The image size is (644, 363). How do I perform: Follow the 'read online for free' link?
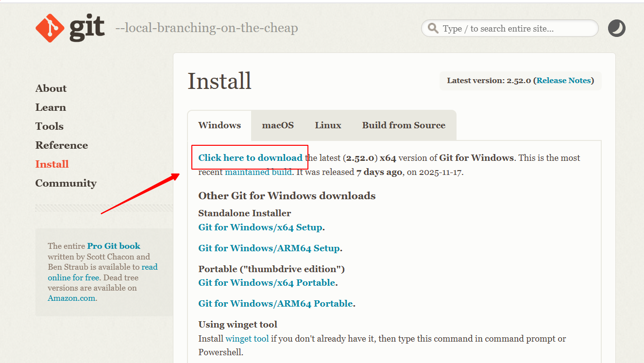click(102, 272)
